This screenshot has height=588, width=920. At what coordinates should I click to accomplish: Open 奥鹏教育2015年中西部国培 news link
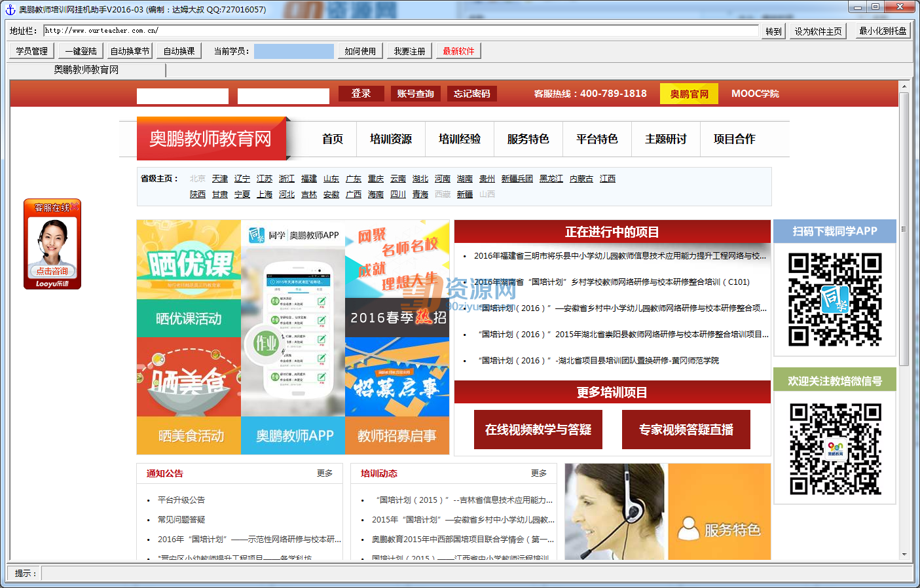point(463,540)
